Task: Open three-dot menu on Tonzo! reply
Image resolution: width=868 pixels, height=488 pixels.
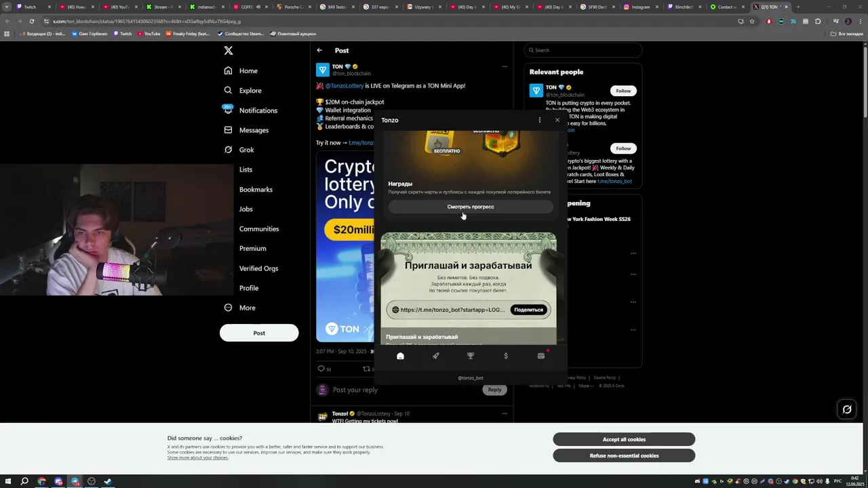Action: (x=505, y=413)
